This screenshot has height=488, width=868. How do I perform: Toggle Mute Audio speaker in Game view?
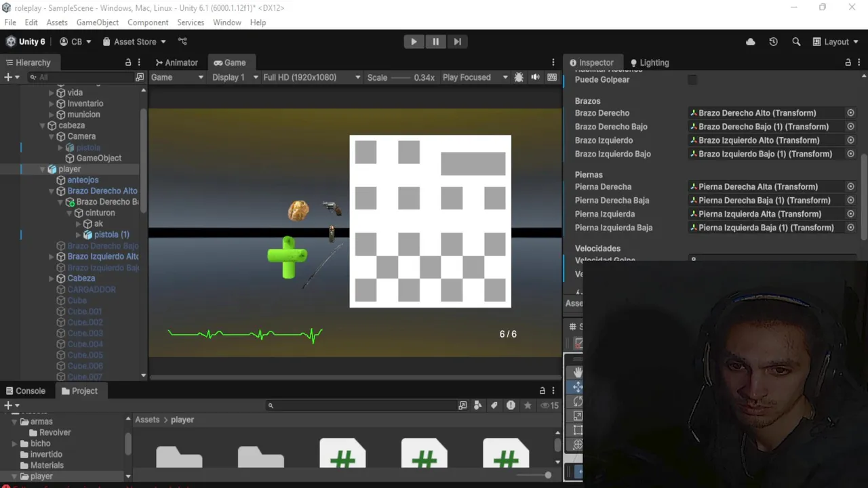click(536, 77)
